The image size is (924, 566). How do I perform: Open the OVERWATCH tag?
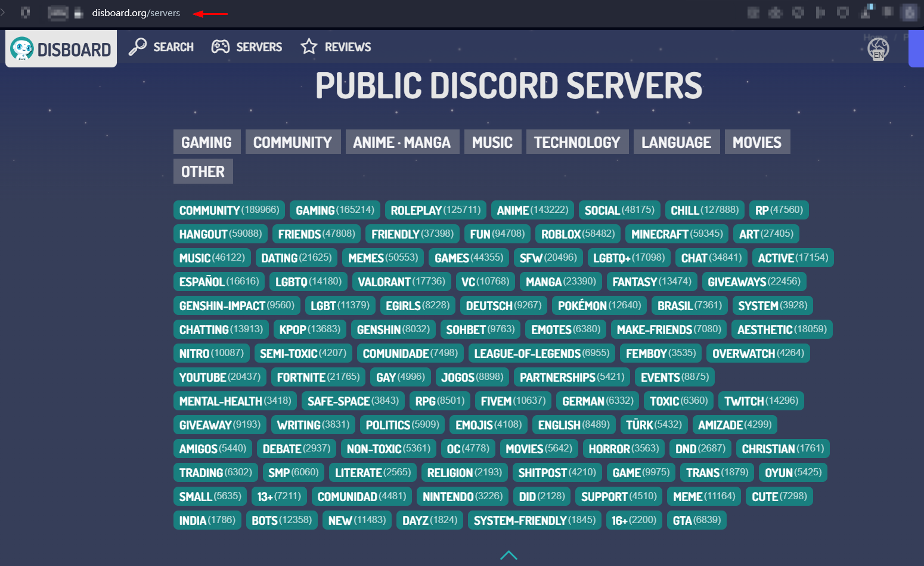[x=758, y=353]
